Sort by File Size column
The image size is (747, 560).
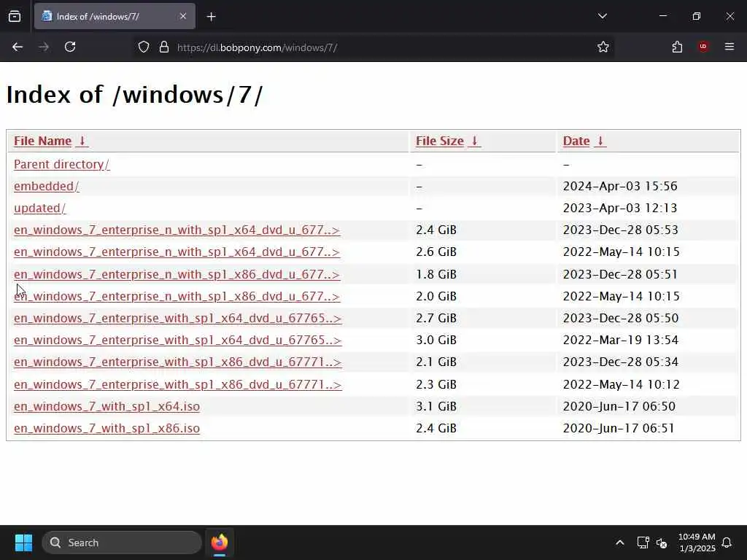point(448,141)
